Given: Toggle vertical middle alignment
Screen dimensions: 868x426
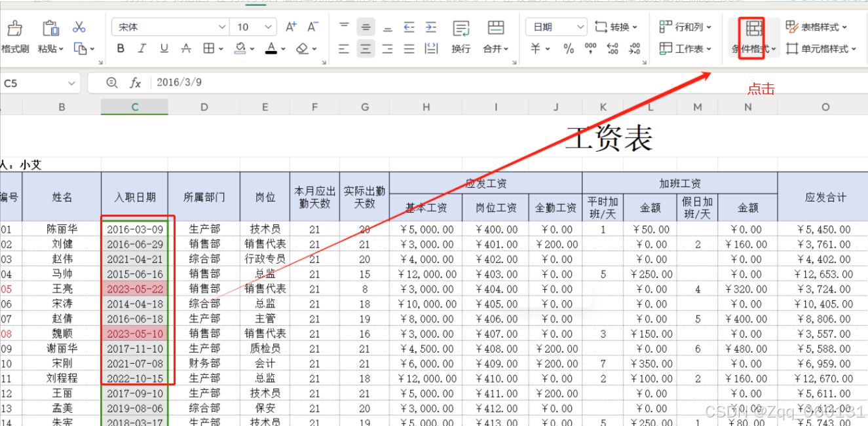Looking at the screenshot, I should pos(366,27).
